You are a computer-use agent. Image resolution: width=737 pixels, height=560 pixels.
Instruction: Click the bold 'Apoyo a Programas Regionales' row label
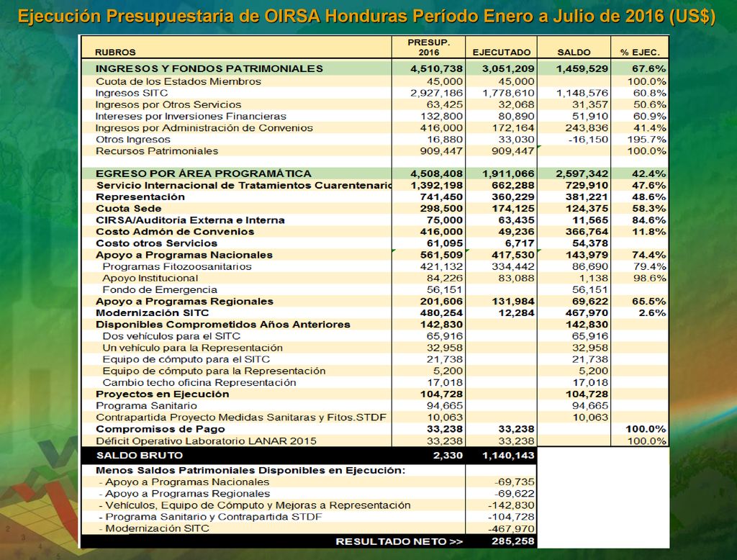click(184, 302)
